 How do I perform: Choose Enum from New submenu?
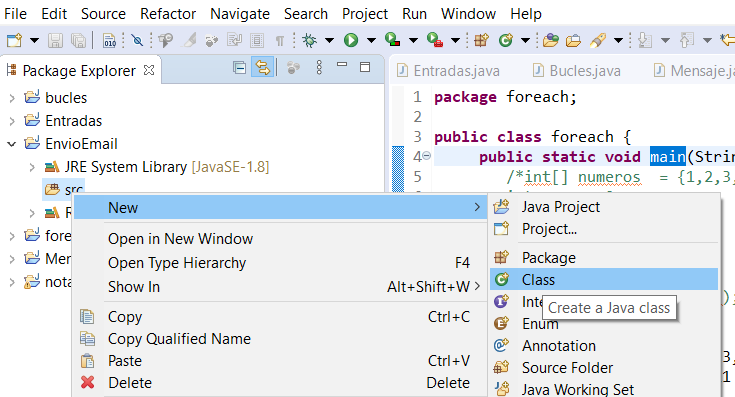point(604,324)
